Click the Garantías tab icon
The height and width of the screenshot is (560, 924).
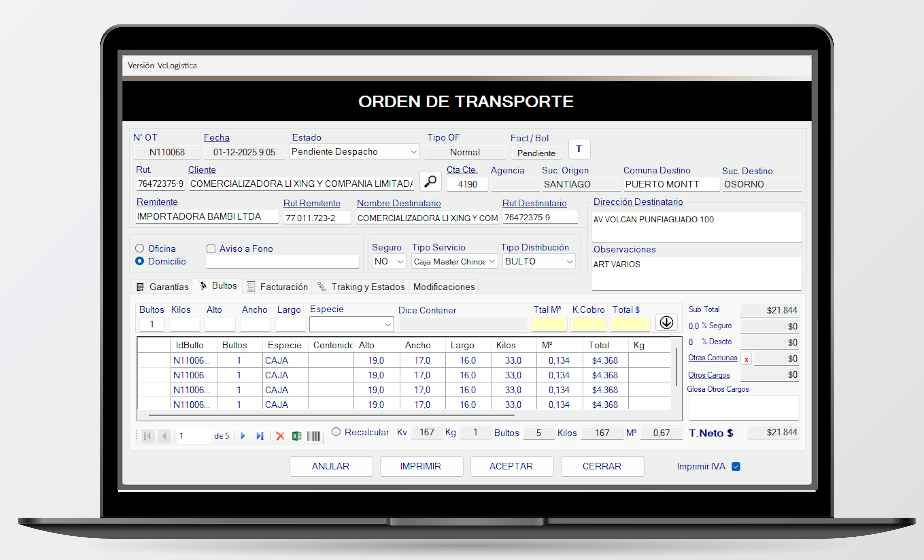click(140, 287)
